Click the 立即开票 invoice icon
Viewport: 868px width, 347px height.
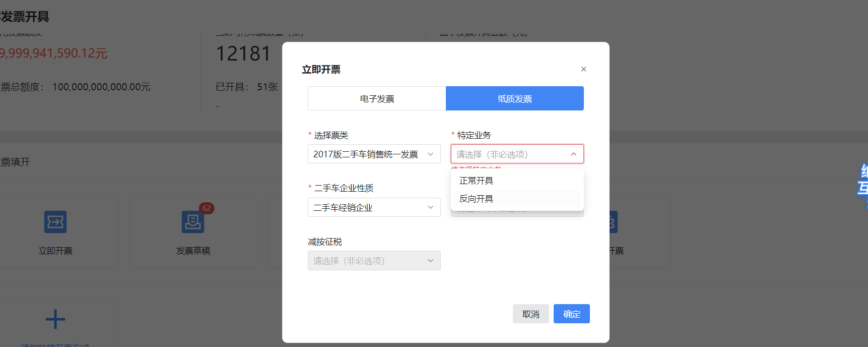pos(55,222)
